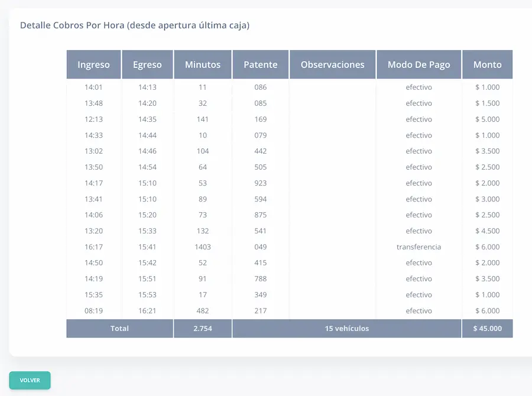Click the 16:21 egreso time cell
532x396 pixels.
pyautogui.click(x=147, y=311)
